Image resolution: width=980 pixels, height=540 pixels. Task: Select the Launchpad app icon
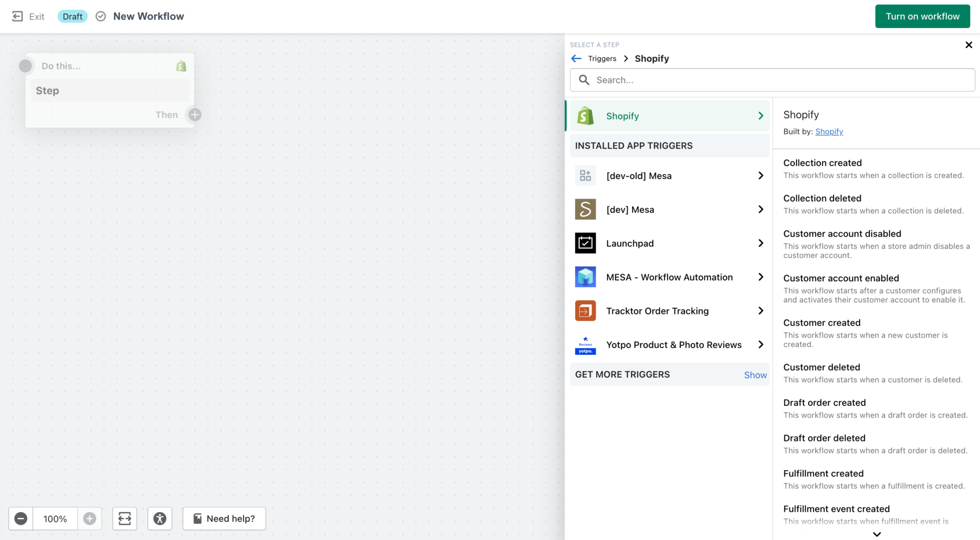pyautogui.click(x=585, y=243)
